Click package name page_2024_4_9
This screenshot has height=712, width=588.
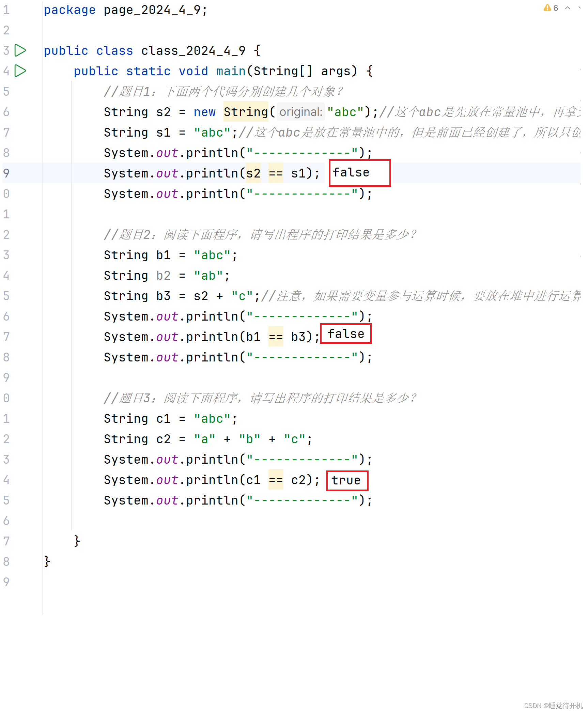tap(152, 10)
